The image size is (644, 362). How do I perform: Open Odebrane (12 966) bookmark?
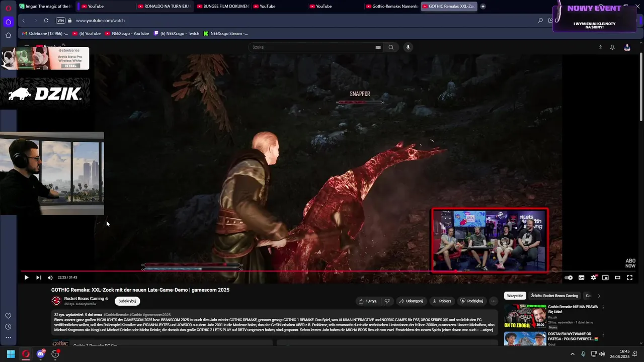(45, 34)
